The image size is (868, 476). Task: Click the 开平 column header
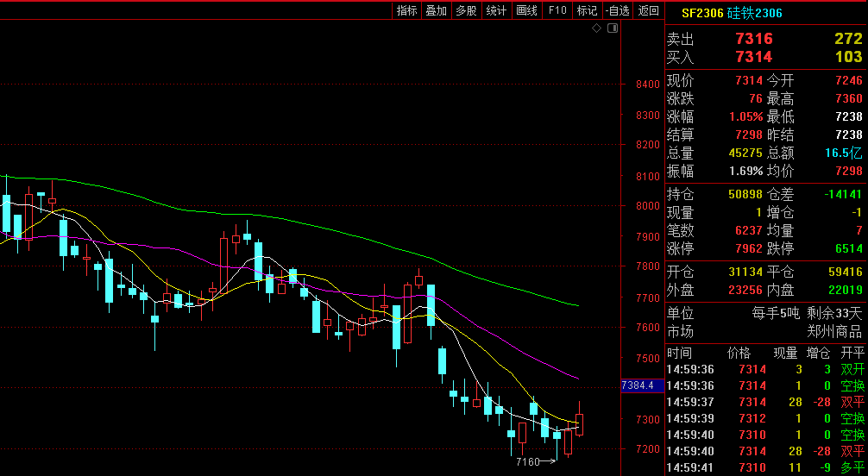pos(852,353)
